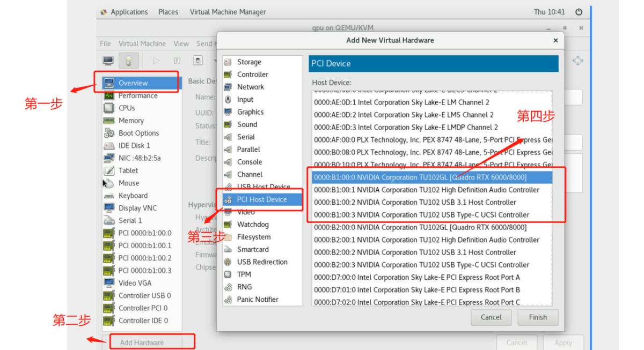Click the Shut Down power toolbar button
Screen dimensions: 644x350
tap(197, 61)
